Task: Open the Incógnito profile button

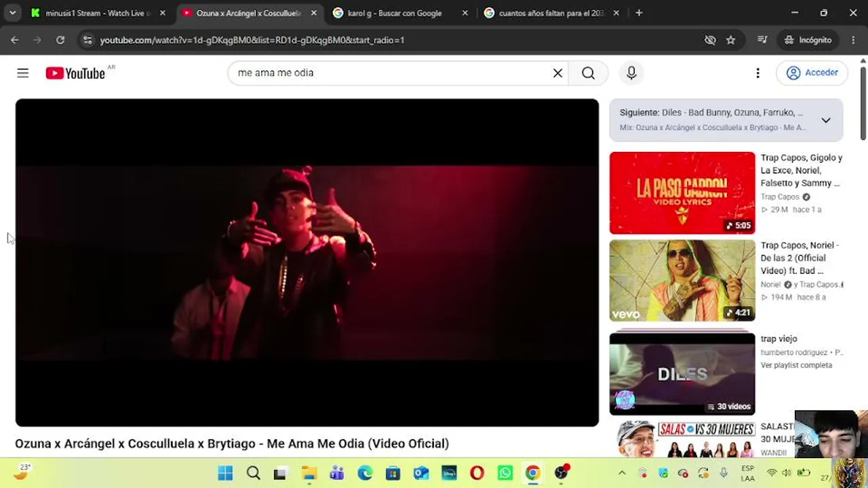Action: (x=808, y=40)
